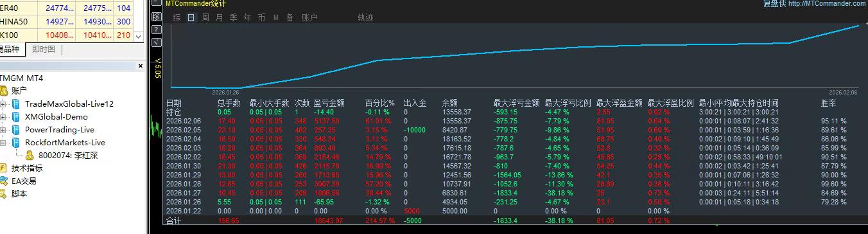Open the http://MTCommander.com link

click(x=826, y=4)
